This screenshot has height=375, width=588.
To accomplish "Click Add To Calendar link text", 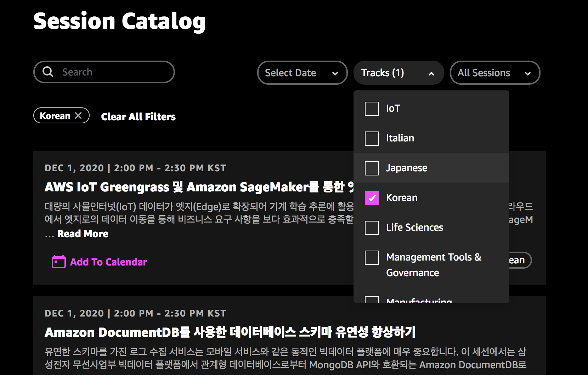I will click(108, 262).
